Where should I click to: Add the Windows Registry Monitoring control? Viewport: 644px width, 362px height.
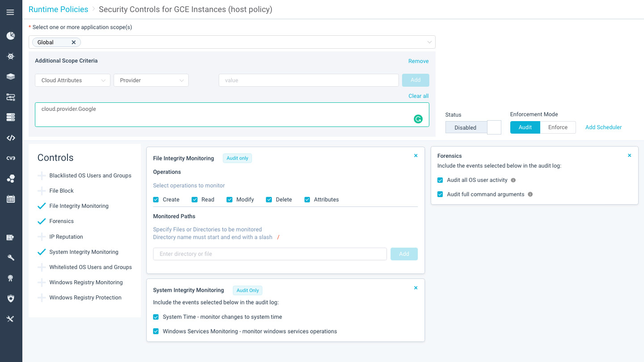pos(42,282)
